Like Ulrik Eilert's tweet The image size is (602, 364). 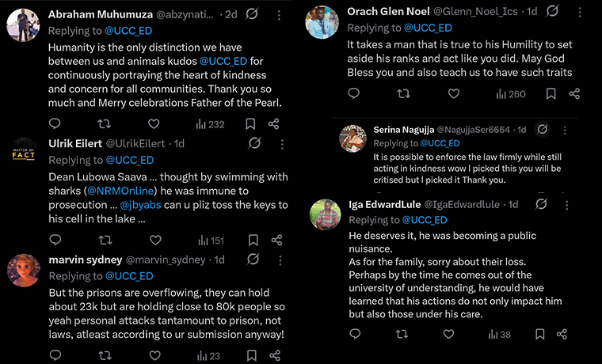tap(155, 240)
